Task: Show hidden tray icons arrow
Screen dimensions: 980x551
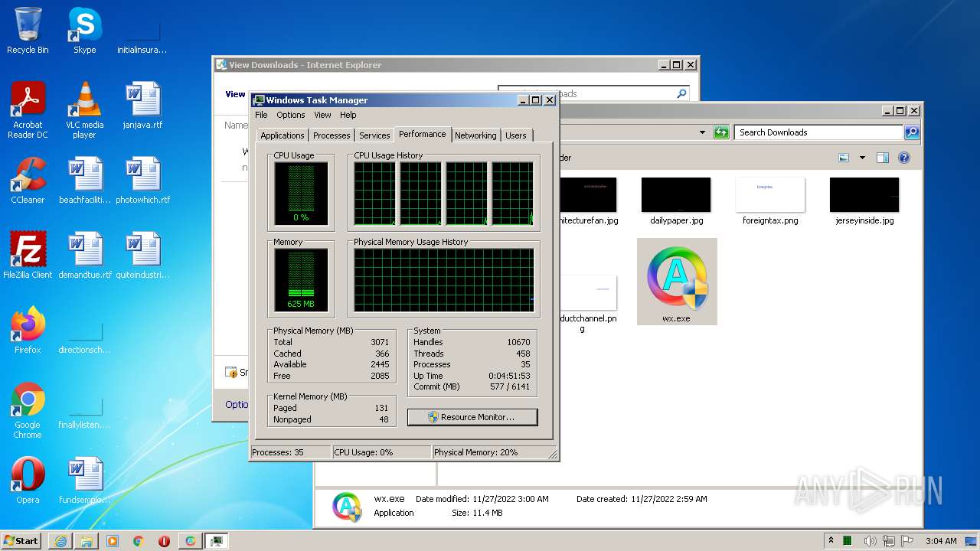Action: coord(831,541)
